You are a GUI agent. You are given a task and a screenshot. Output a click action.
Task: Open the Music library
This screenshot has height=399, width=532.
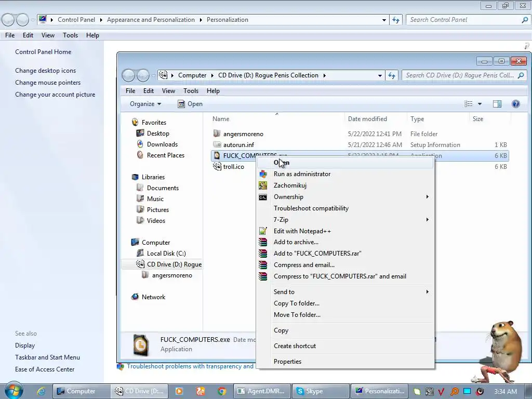[x=155, y=199]
